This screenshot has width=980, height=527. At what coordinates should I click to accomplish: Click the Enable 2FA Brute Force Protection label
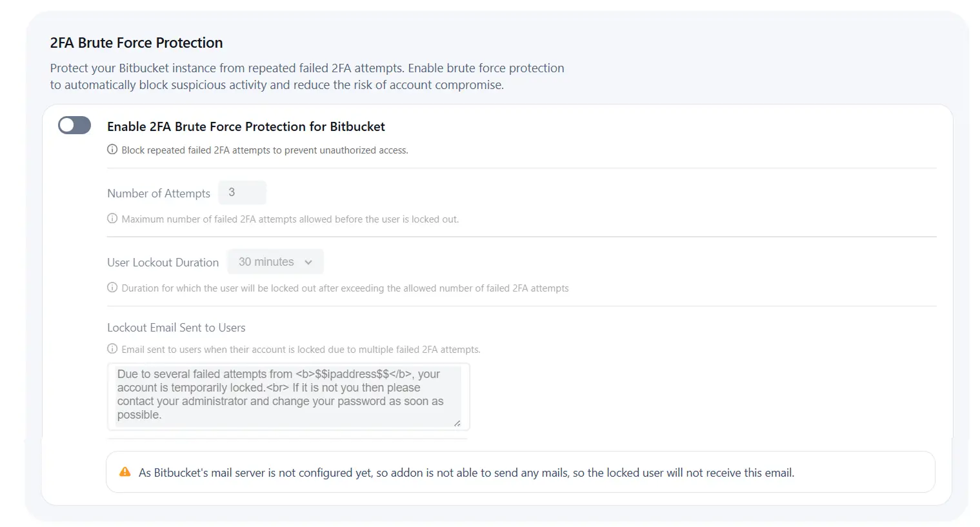point(246,126)
